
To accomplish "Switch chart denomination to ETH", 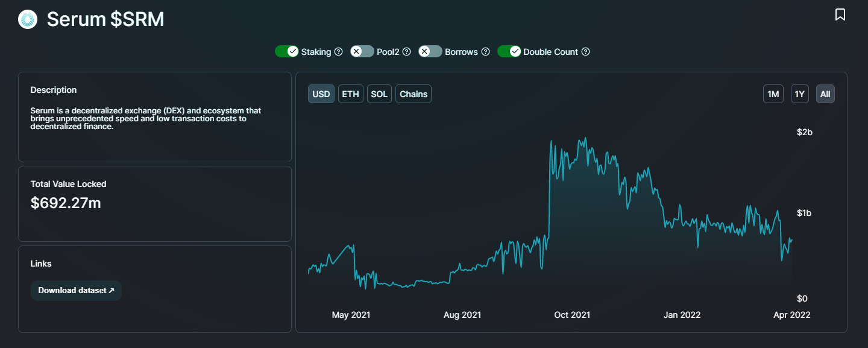I will (x=351, y=94).
